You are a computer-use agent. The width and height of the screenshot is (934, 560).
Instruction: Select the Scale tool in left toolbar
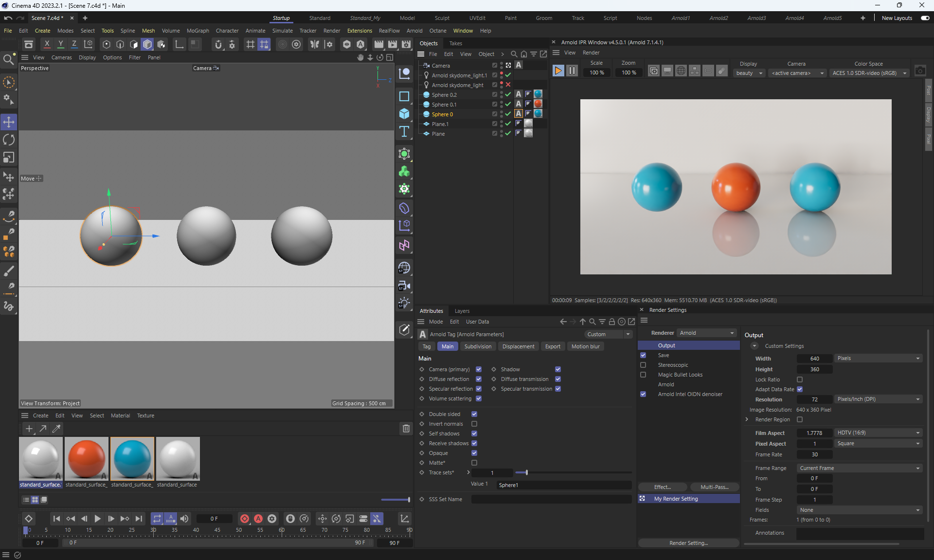click(x=9, y=158)
